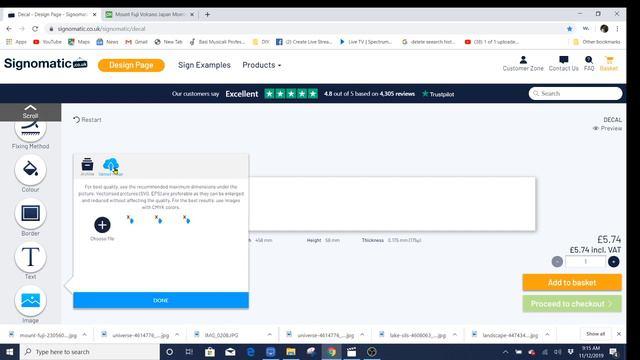
Task: Open a new browser tab
Action: [x=207, y=14]
